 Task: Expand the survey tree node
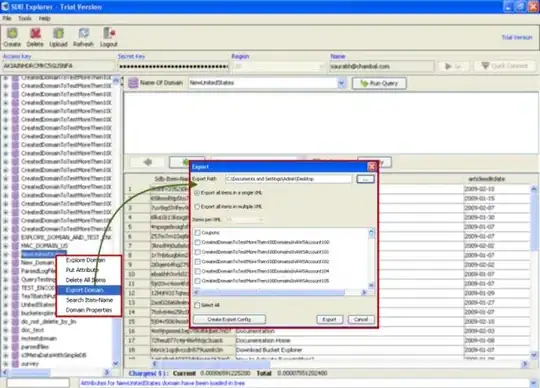[6, 364]
